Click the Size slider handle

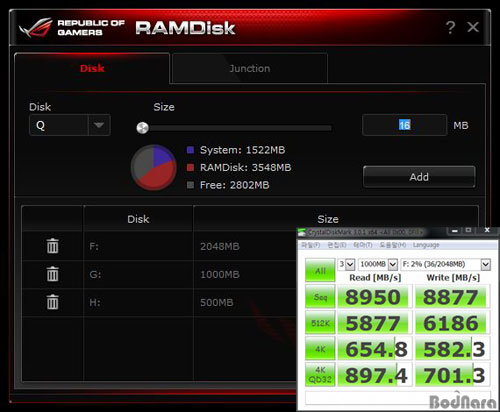(x=143, y=128)
